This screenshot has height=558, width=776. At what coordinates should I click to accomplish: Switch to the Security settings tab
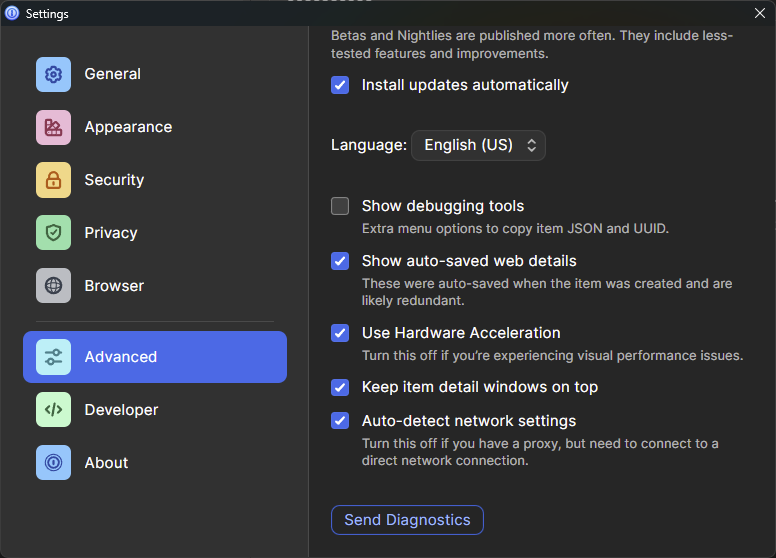click(x=114, y=180)
